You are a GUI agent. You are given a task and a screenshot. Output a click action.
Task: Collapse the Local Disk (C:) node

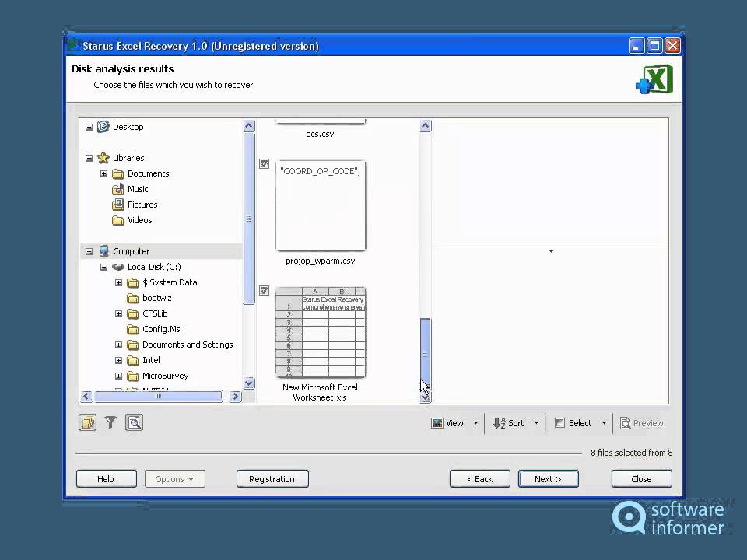[x=103, y=267]
